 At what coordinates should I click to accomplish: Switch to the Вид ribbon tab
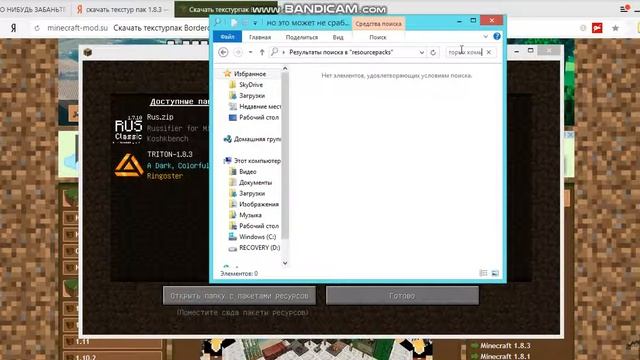tap(338, 37)
